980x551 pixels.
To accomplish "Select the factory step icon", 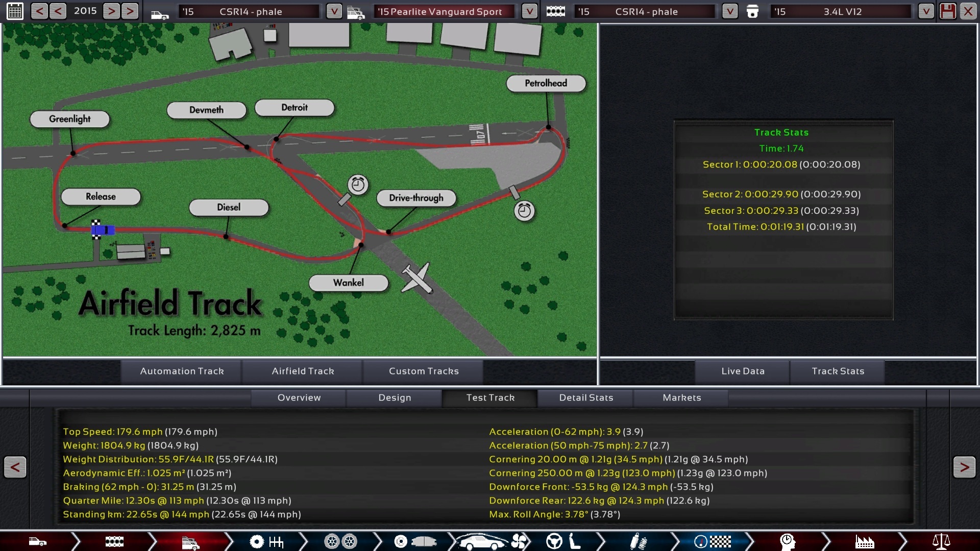I will [x=864, y=541].
